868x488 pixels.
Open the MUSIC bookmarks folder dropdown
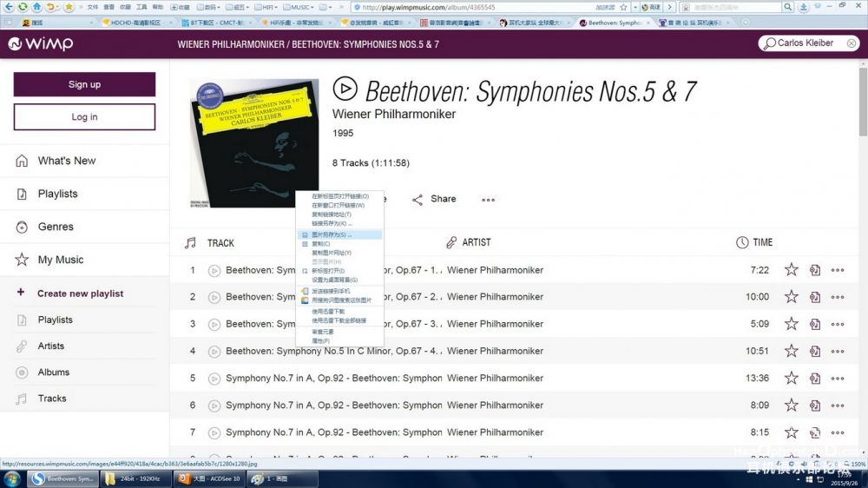click(299, 7)
